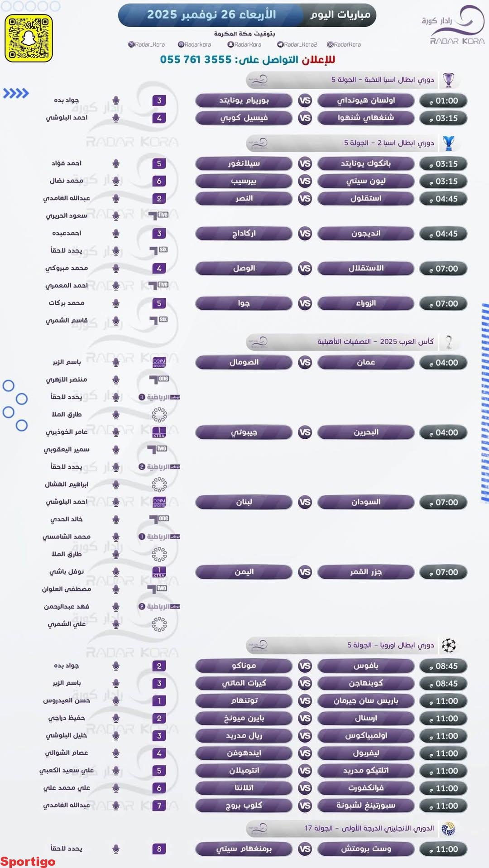Select the 'مباريات اليوم' header tab
The height and width of the screenshot is (868, 489).
340,15
